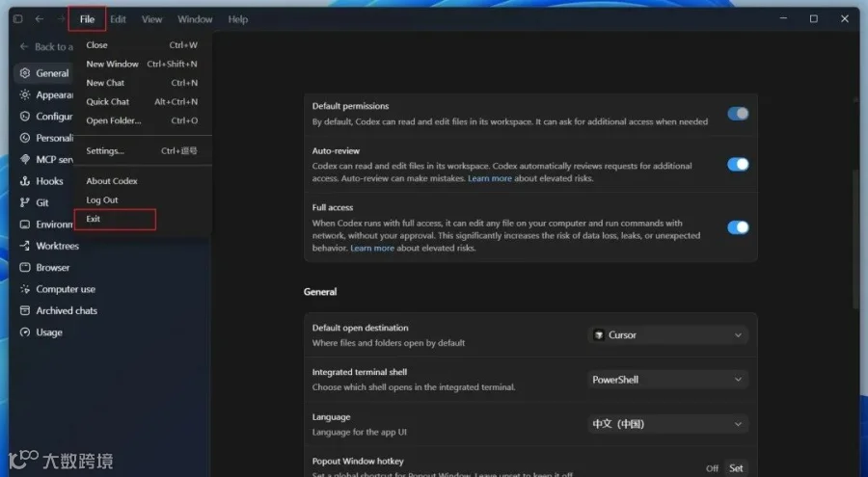Viewport: 868px width, 477px height.
Task: Click the Git branch icon
Action: tap(25, 202)
